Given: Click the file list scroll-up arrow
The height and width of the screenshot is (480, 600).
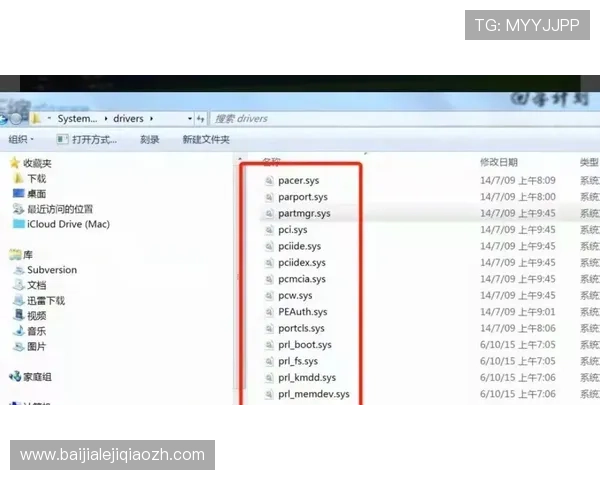Looking at the screenshot, I should [240, 158].
